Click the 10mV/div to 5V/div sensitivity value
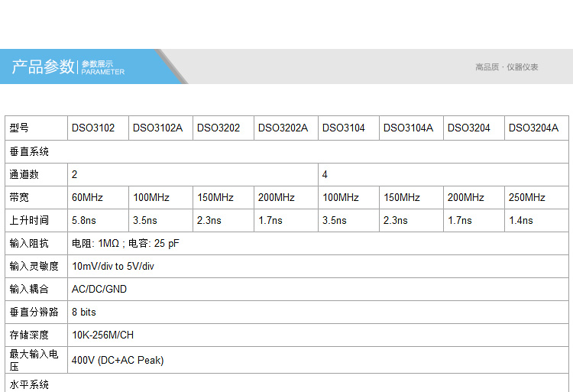The width and height of the screenshot is (573, 392). pos(113,267)
